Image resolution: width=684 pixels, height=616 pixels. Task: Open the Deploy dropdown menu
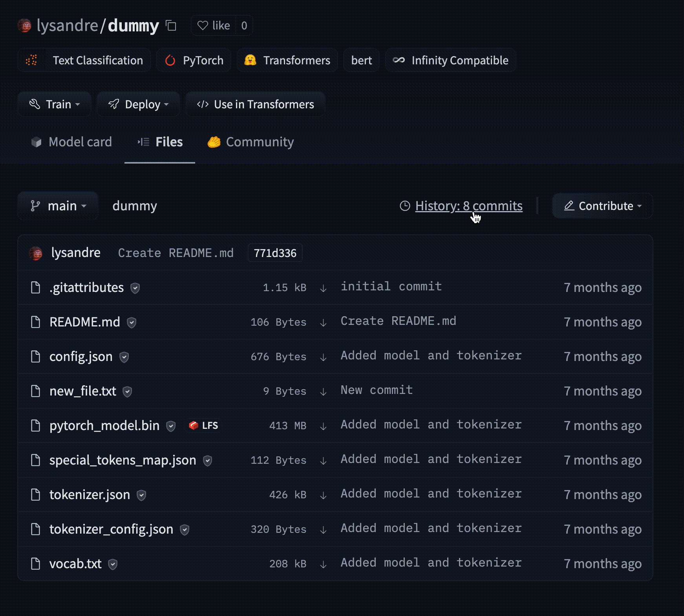click(138, 104)
